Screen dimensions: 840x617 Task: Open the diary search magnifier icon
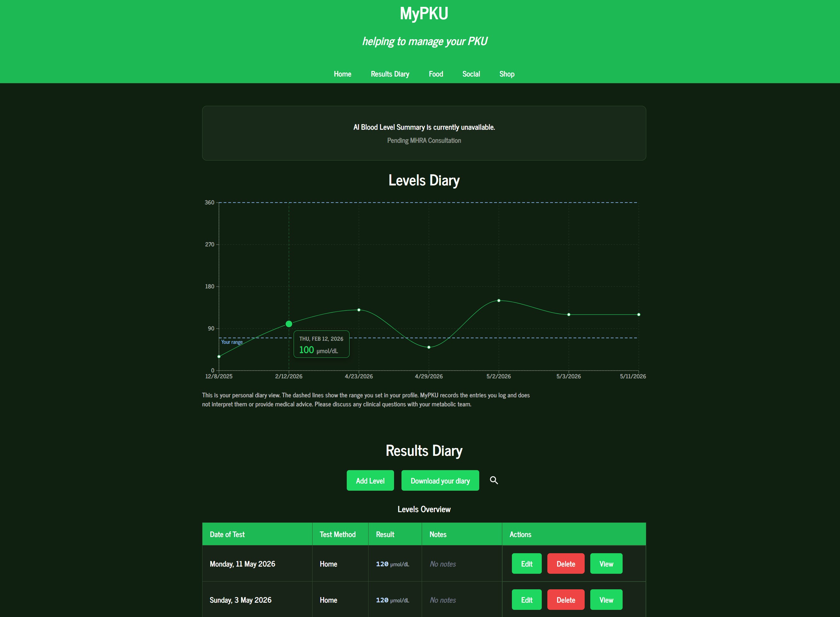pyautogui.click(x=494, y=480)
